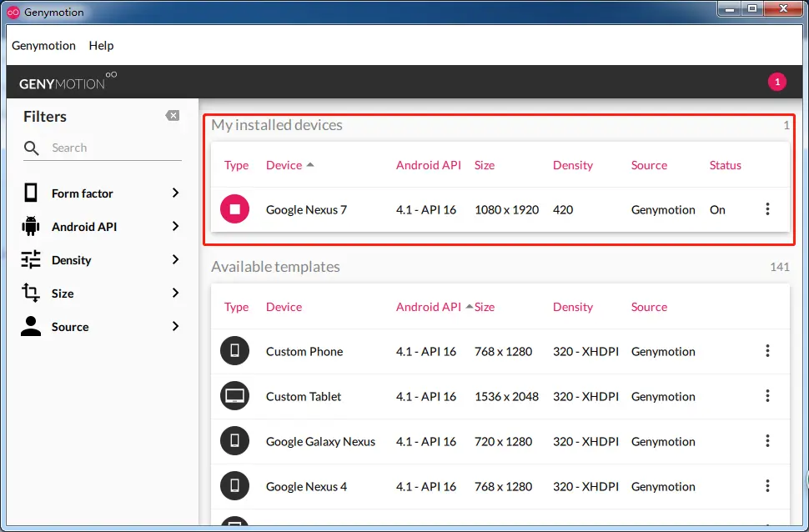This screenshot has height=532, width=809.
Task: Sort installed devices by Density
Action: [x=573, y=166]
